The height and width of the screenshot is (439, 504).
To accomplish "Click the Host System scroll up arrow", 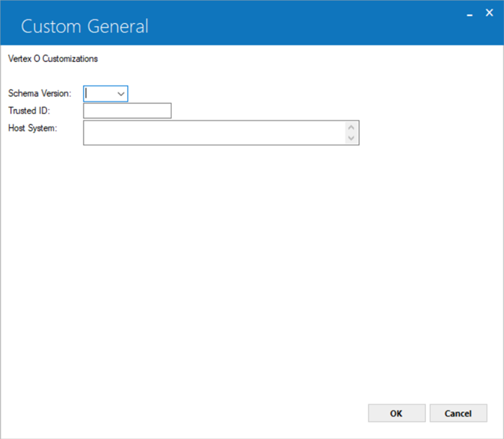I will pos(351,127).
